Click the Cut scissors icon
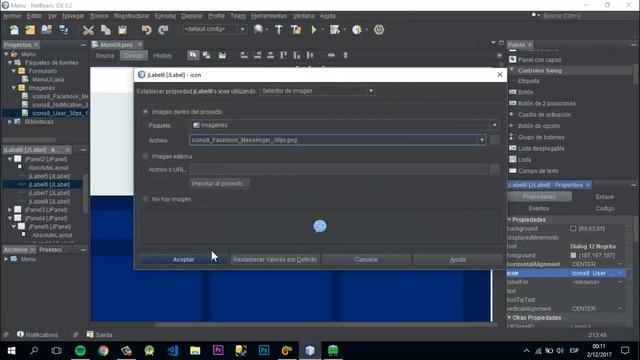Screen dimensions: 640x360 (88, 30)
